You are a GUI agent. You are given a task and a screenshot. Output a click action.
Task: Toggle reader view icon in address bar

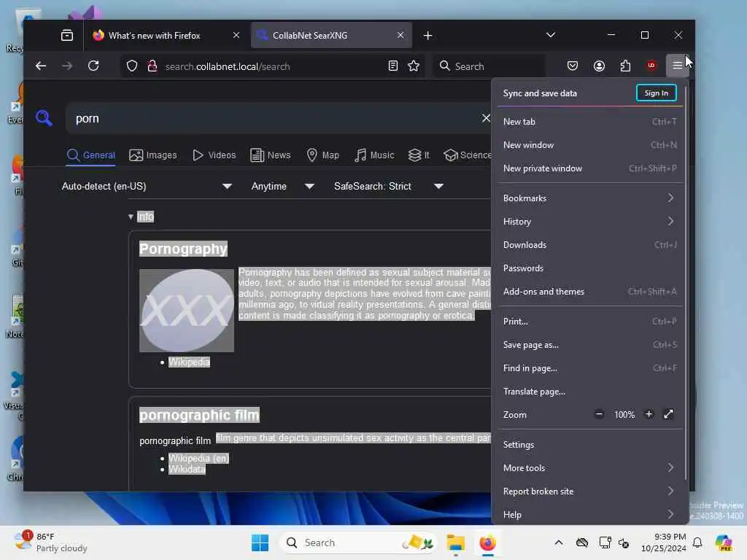coord(393,66)
